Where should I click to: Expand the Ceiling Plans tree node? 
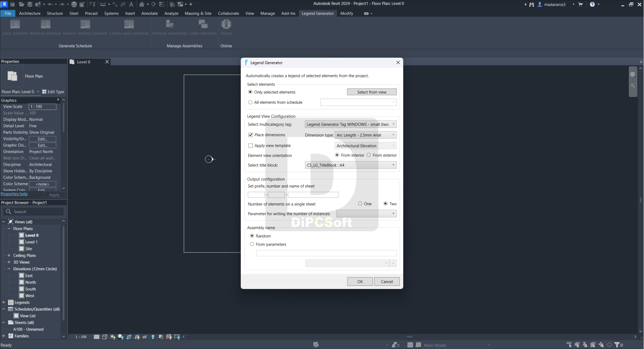coord(9,255)
